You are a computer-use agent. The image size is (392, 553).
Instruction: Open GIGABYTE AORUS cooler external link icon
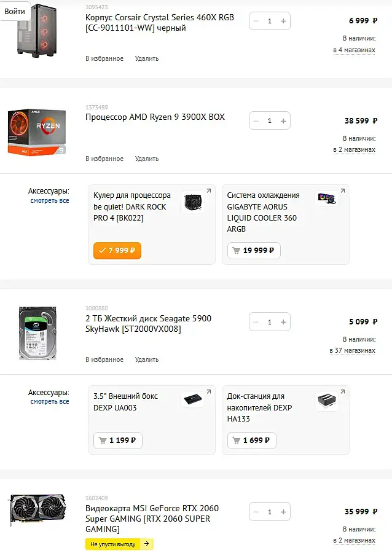point(342,191)
